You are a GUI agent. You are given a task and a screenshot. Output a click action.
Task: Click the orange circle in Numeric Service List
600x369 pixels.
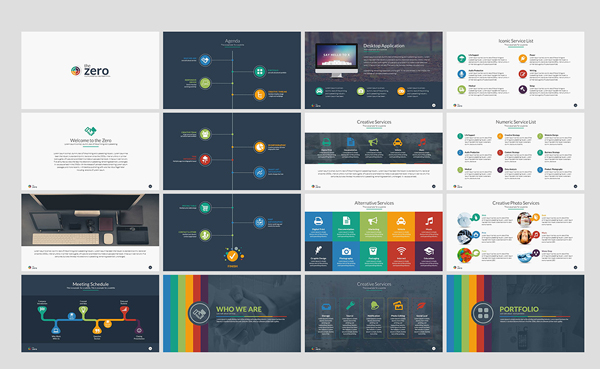[500, 136]
